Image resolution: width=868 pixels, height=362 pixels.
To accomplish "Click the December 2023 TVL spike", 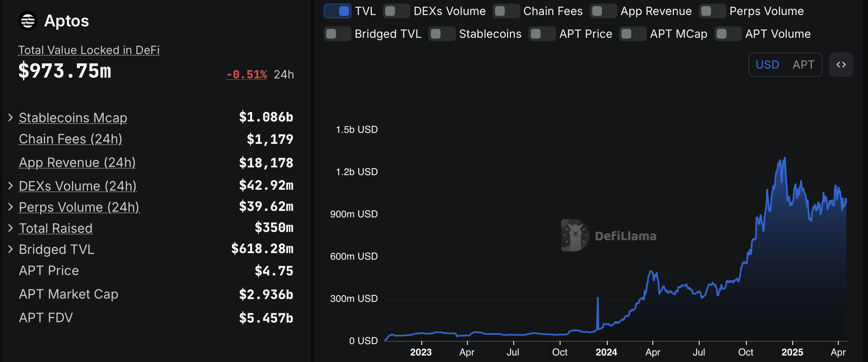I will point(598,301).
